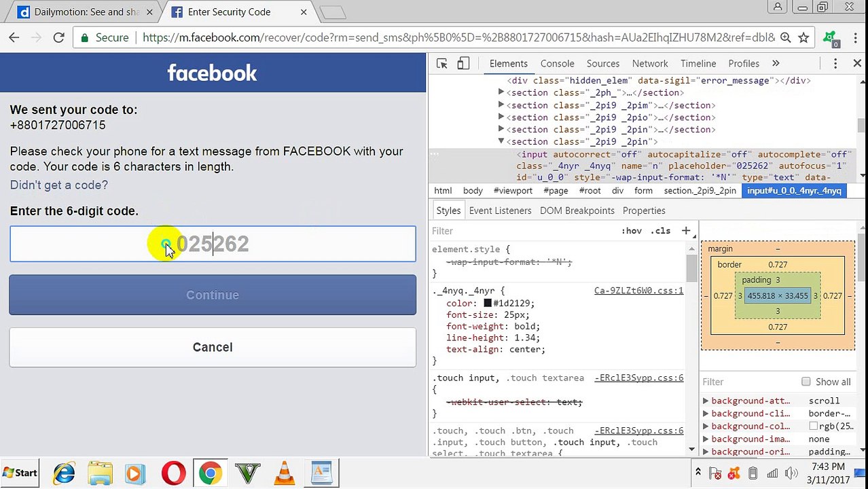The height and width of the screenshot is (489, 868).
Task: Switch to the Console tab in DevTools
Action: click(x=557, y=63)
